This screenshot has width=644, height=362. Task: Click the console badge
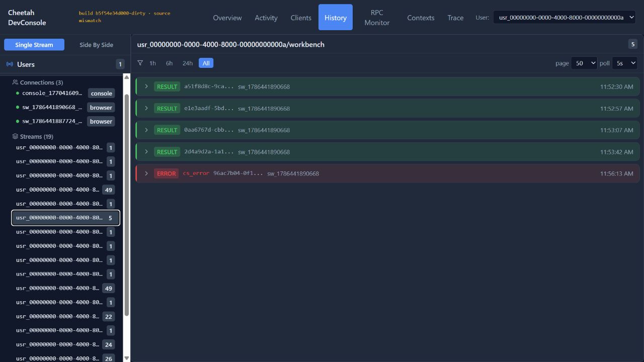tap(101, 93)
